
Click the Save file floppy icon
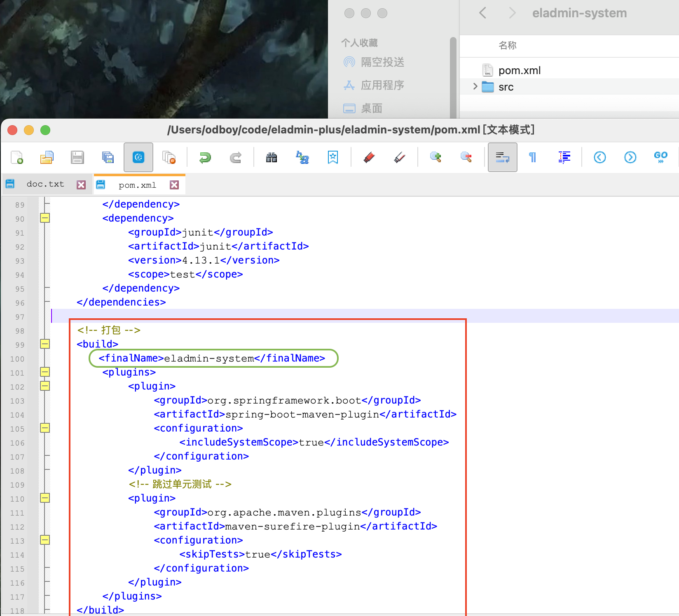[77, 157]
